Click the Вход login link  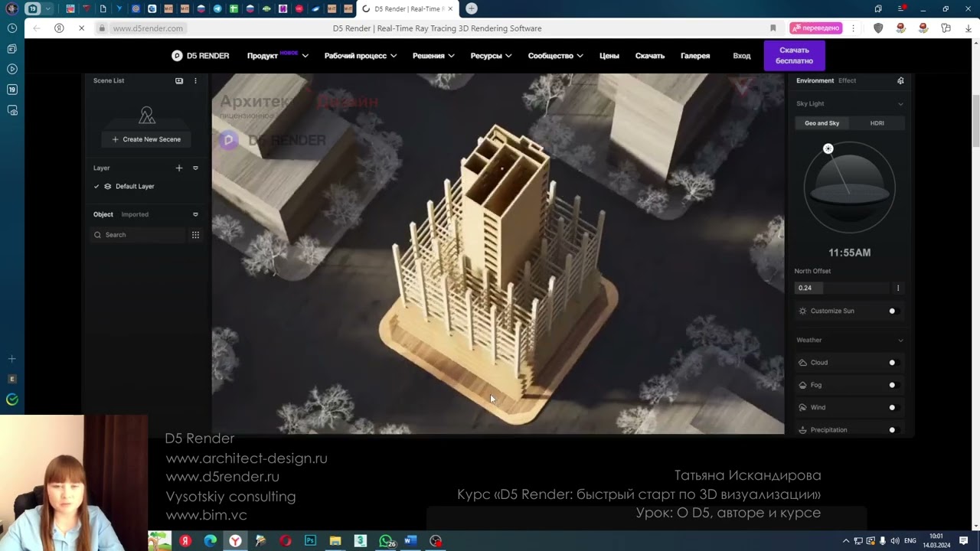(x=742, y=56)
